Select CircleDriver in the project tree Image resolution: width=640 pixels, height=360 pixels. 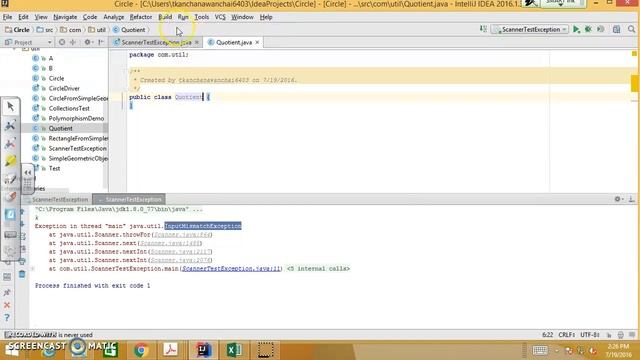pos(64,88)
